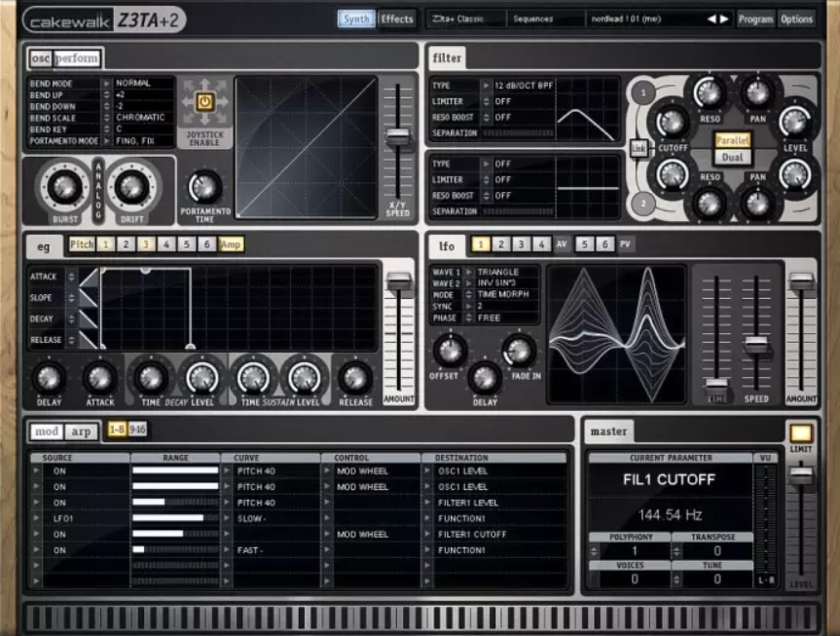Select the Pitch envelope
Image resolution: width=840 pixels, height=636 pixels.
(x=82, y=244)
